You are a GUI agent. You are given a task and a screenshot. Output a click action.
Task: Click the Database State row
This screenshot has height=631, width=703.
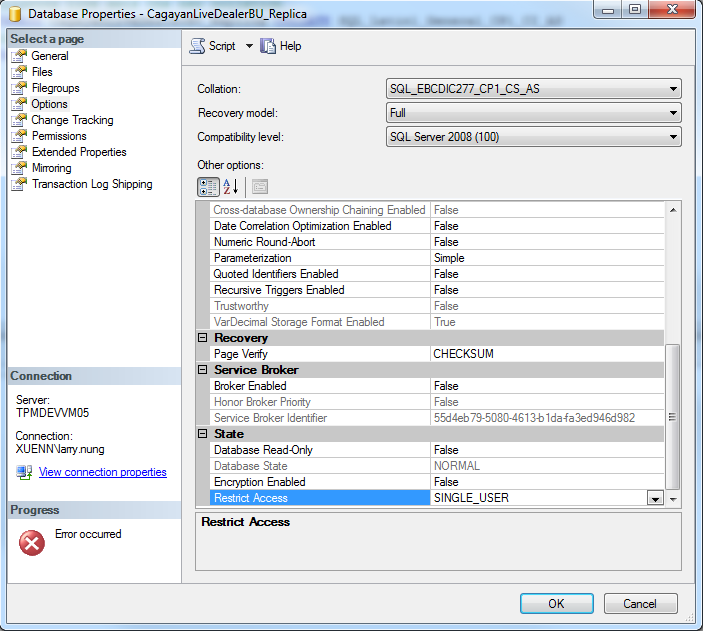[x=437, y=466]
